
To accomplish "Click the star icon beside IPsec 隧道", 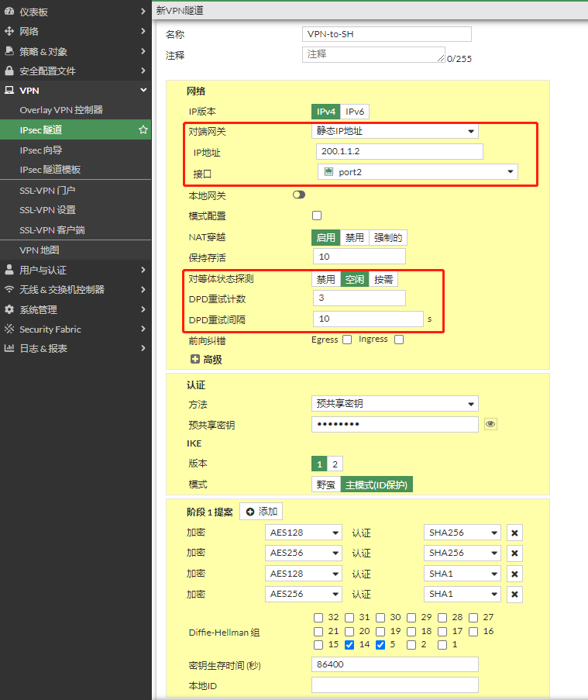I will pyautogui.click(x=143, y=130).
